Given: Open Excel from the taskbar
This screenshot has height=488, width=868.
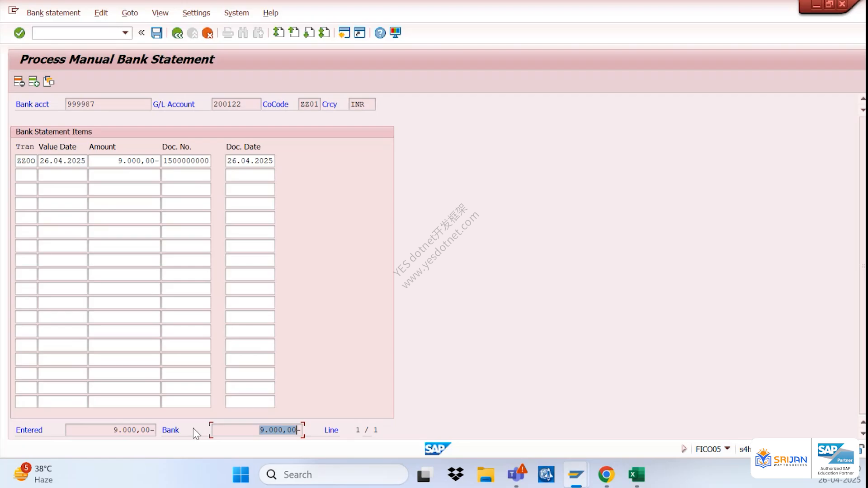Looking at the screenshot, I should click(637, 474).
